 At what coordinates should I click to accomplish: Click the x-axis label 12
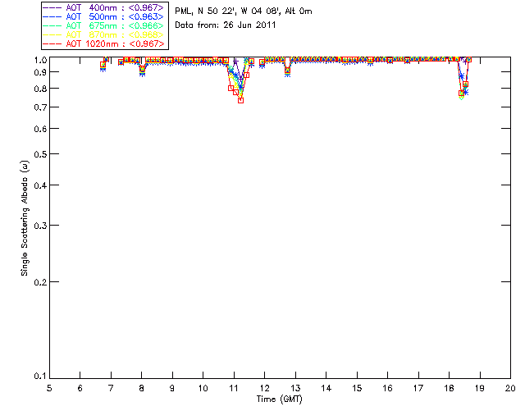[264, 389]
